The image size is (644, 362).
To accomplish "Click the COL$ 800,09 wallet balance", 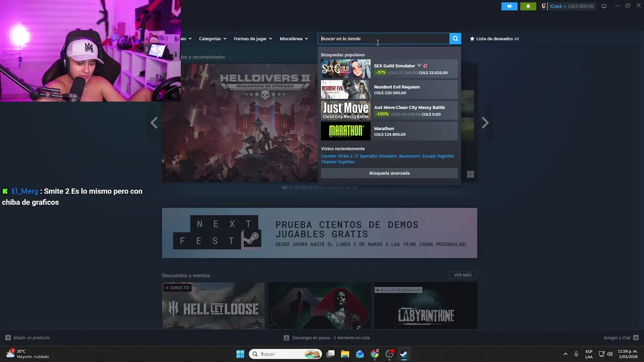I will [x=581, y=7].
